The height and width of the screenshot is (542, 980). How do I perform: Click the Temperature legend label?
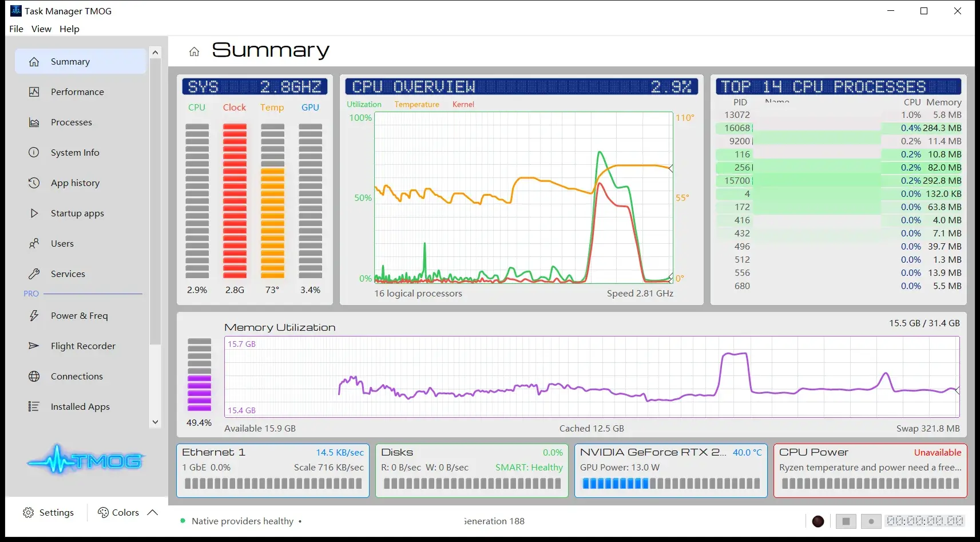point(416,104)
